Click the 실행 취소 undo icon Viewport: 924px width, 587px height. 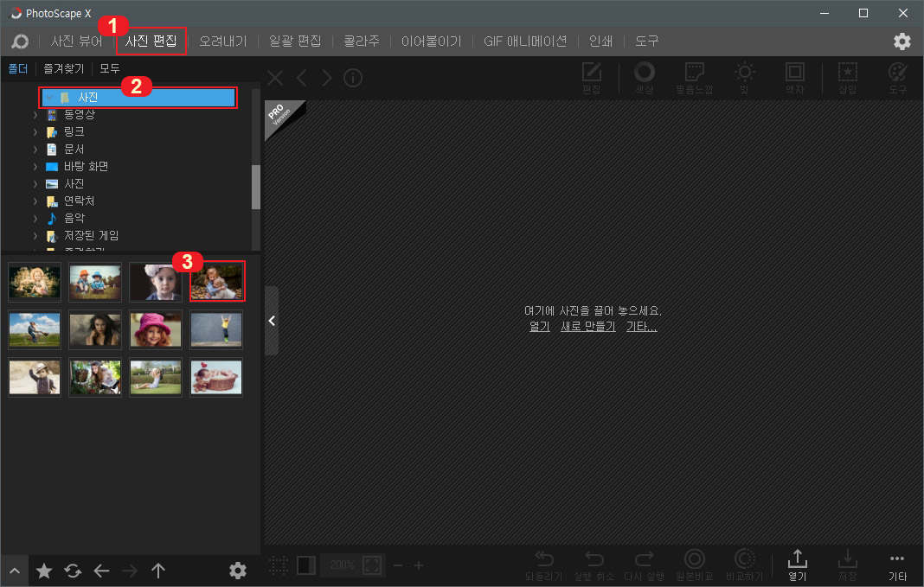[x=594, y=565]
